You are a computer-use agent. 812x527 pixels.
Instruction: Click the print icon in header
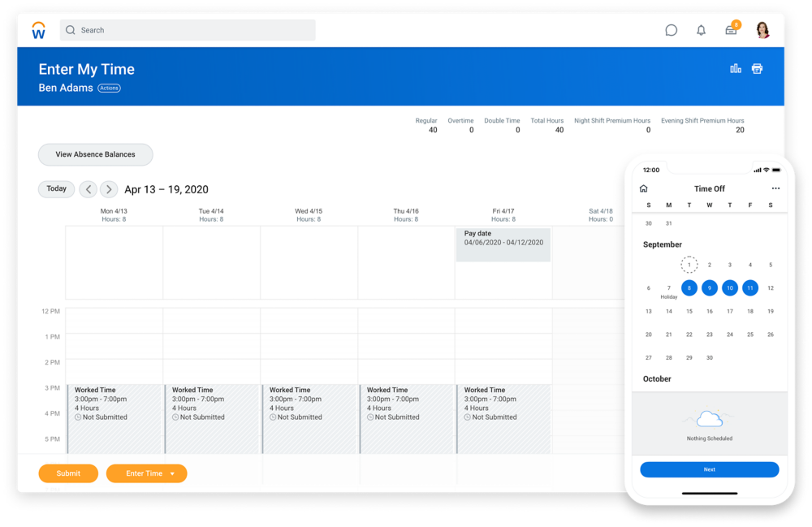click(x=757, y=69)
